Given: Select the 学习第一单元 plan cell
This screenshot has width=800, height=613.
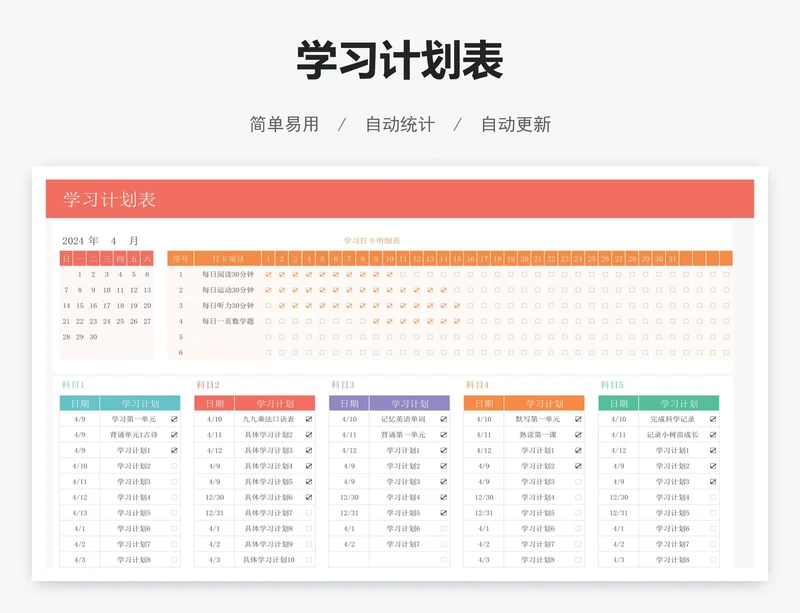Looking at the screenshot, I should point(134,419).
